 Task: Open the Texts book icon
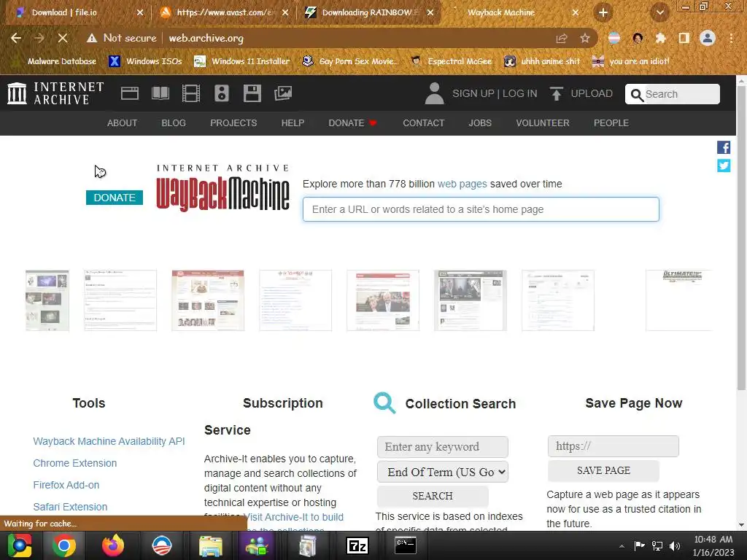pyautogui.click(x=160, y=93)
